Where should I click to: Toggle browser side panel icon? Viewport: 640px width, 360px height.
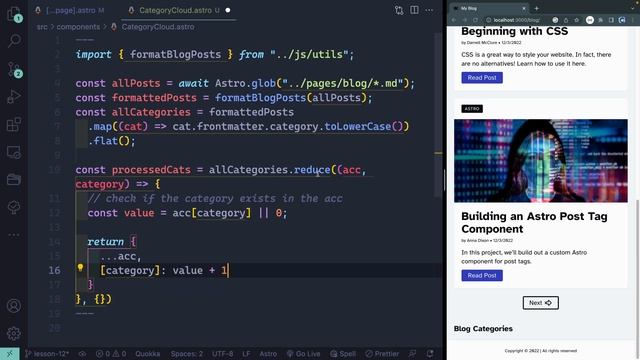pos(611,20)
